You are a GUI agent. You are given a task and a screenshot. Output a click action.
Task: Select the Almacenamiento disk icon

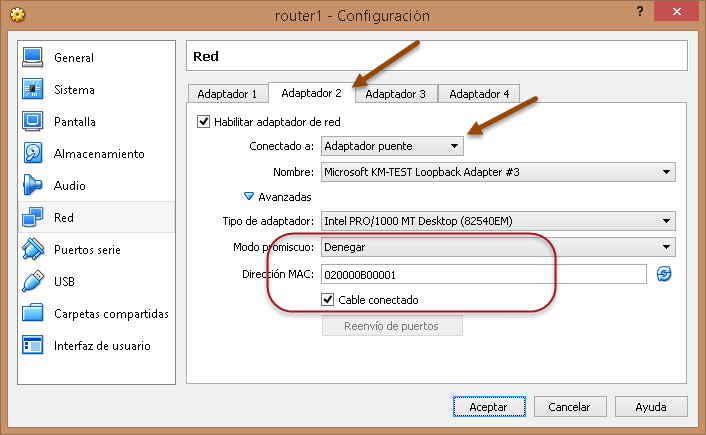coord(33,154)
